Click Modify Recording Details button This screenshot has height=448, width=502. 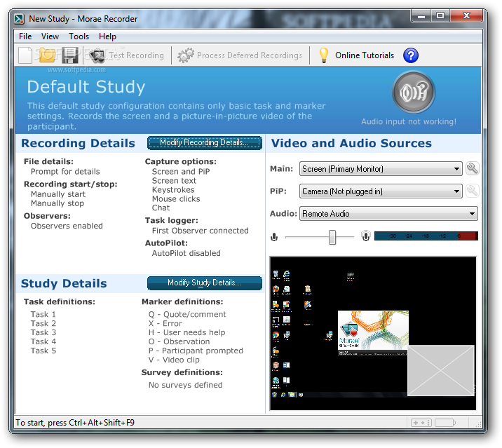[x=205, y=143]
